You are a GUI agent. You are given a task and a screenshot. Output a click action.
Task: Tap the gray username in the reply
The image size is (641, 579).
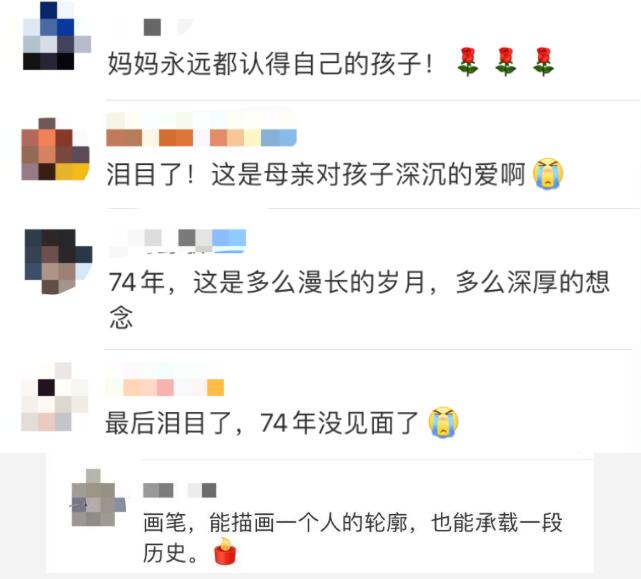(179, 490)
